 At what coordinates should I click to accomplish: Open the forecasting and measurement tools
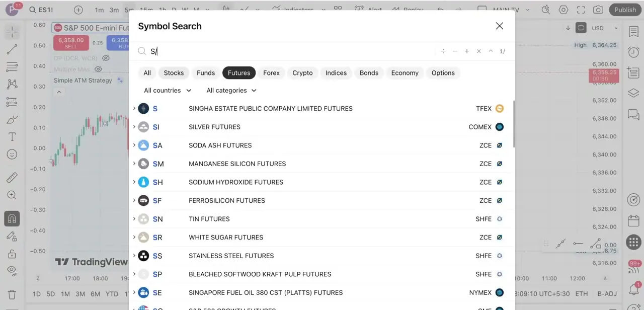coord(12,102)
